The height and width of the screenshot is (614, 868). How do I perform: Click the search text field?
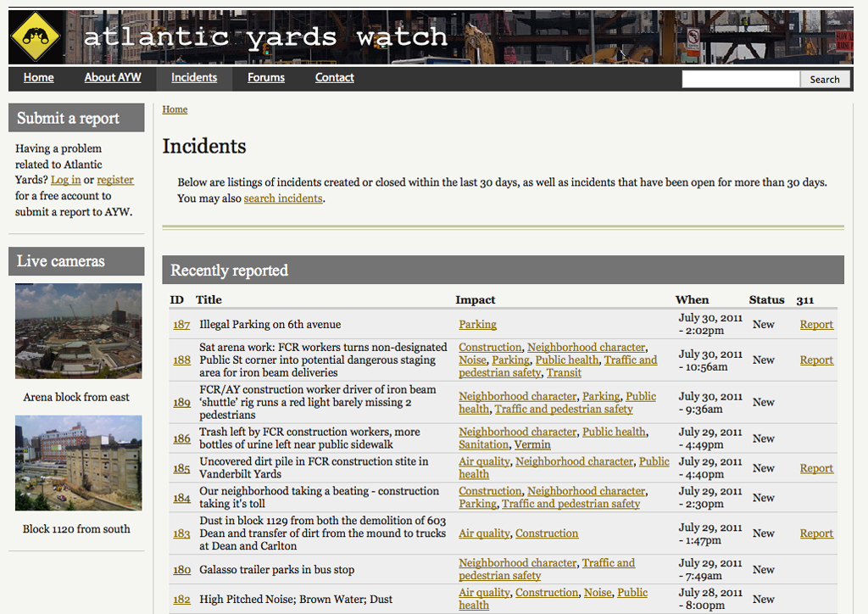tap(741, 79)
